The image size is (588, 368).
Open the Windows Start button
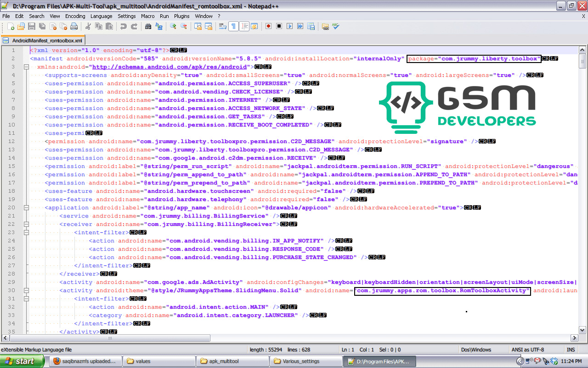coord(22,361)
